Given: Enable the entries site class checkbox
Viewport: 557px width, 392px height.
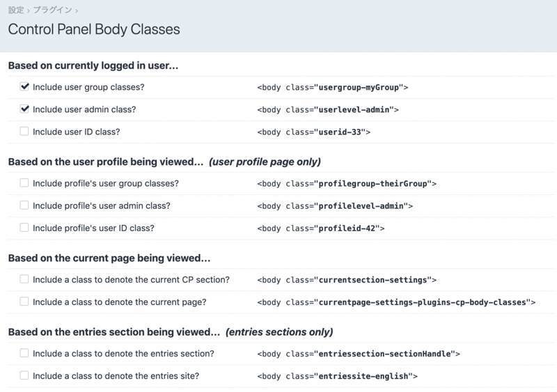Looking at the screenshot, I should [25, 375].
